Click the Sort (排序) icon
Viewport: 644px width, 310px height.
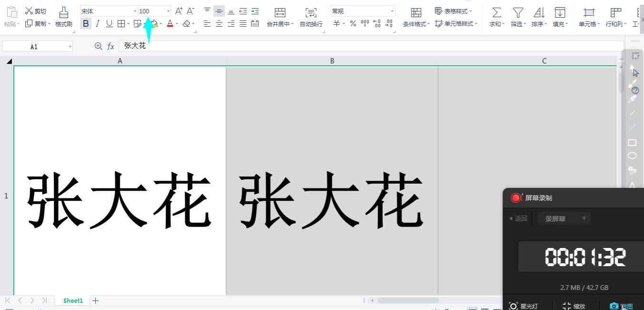[539, 12]
